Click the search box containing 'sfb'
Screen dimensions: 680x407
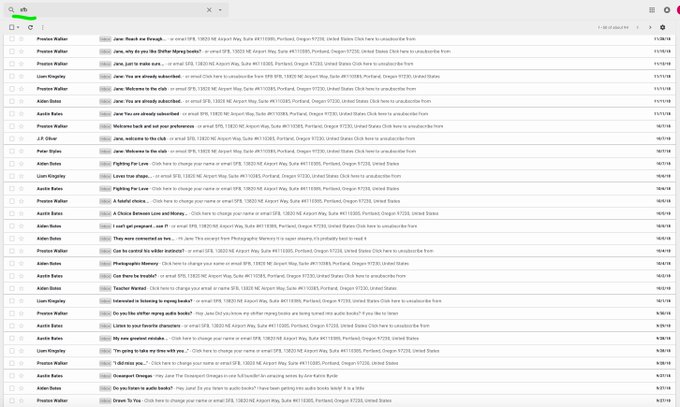pos(116,10)
